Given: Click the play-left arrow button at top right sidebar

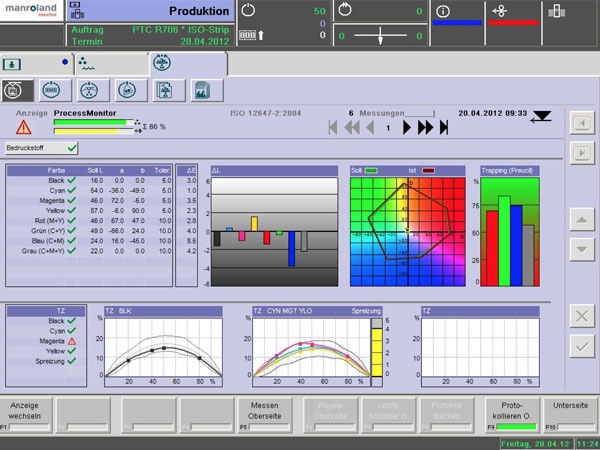Looking at the screenshot, I should [580, 122].
